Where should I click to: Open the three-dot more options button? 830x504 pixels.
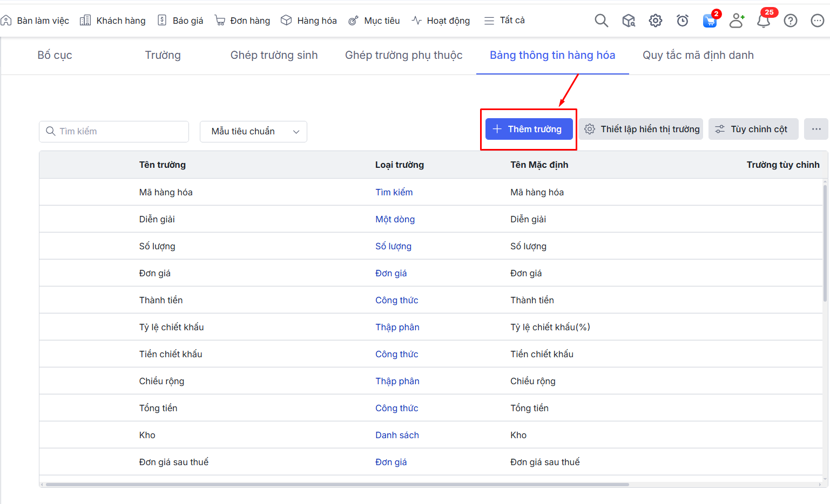pos(816,129)
